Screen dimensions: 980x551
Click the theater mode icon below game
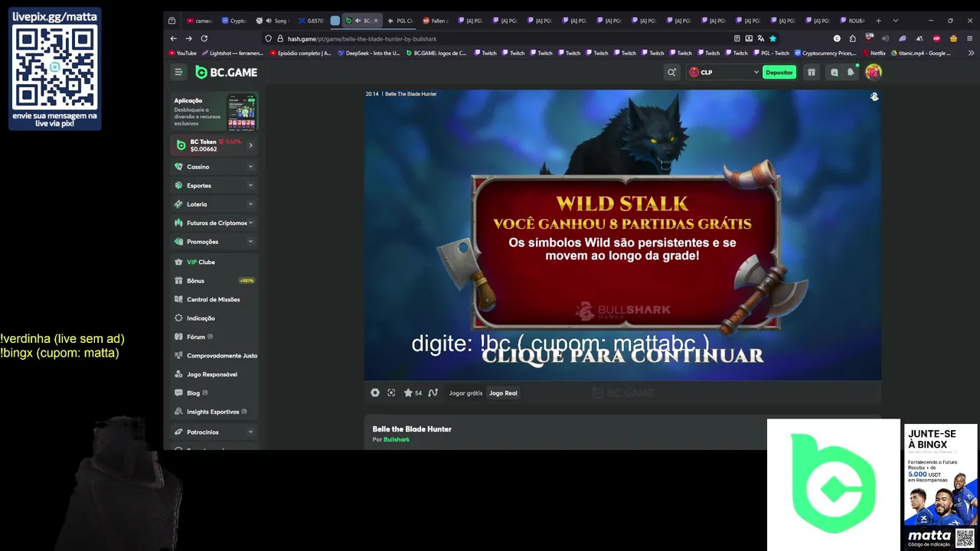point(375,393)
